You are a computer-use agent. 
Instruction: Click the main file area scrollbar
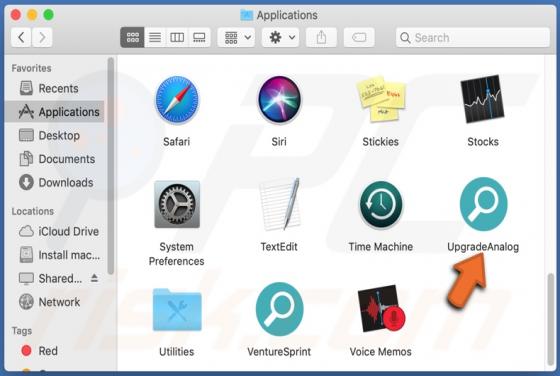(x=551, y=319)
